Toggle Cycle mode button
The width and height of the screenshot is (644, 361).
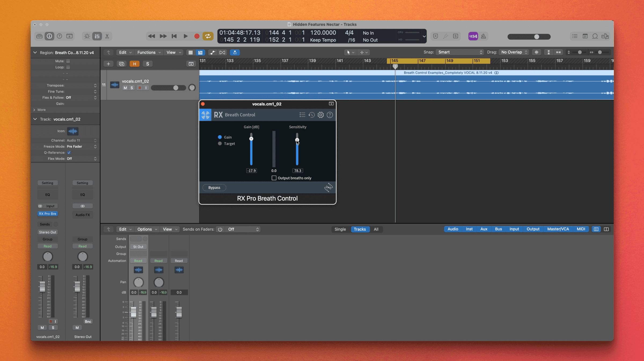click(x=208, y=36)
